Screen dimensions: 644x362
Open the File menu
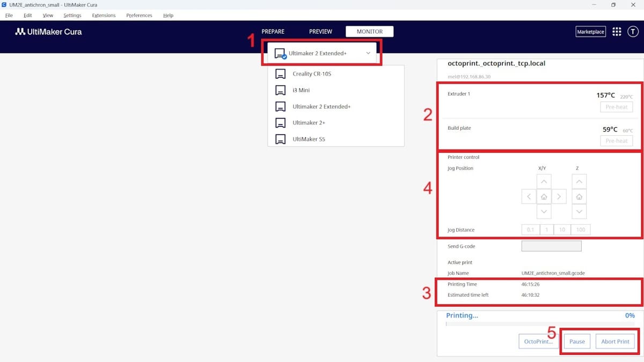(x=9, y=16)
